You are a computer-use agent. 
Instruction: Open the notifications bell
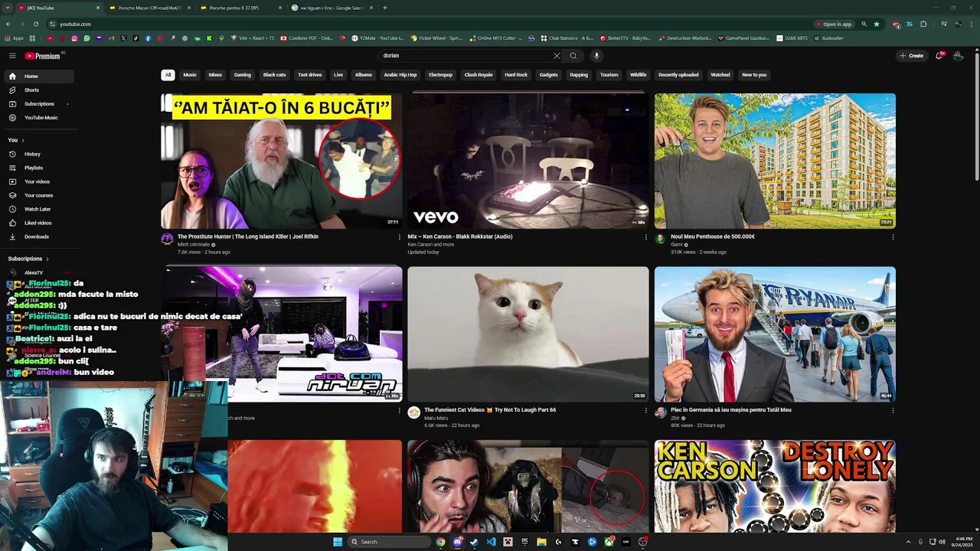tap(939, 56)
